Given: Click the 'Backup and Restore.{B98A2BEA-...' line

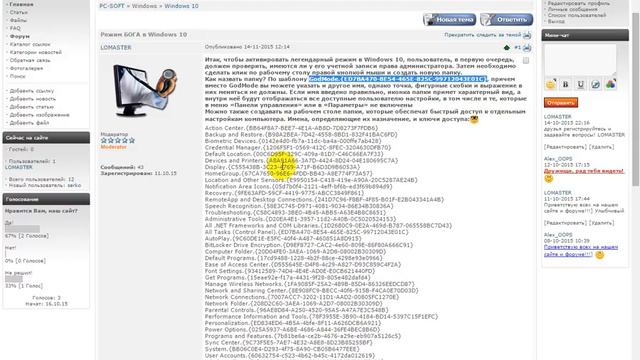Looking at the screenshot, I should coord(301,135).
